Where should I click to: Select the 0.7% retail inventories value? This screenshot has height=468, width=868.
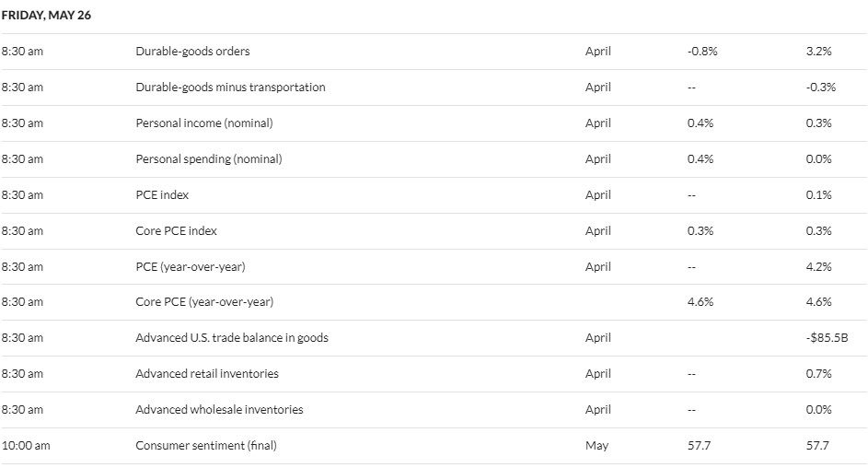pos(818,374)
